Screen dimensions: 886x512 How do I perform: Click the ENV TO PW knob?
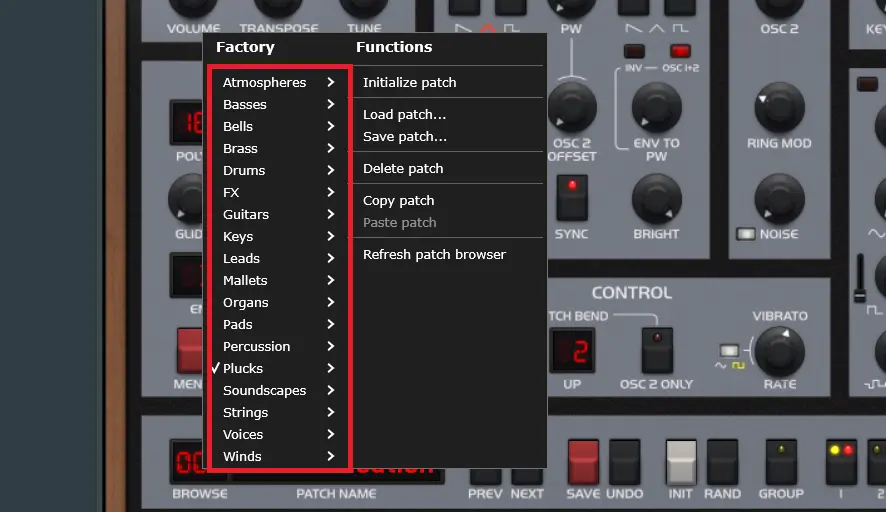click(x=656, y=107)
